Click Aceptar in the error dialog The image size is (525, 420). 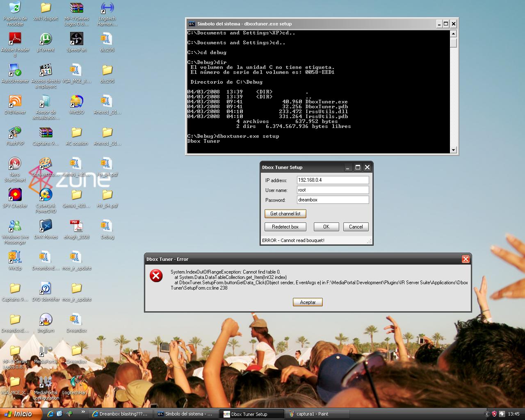[x=308, y=302]
